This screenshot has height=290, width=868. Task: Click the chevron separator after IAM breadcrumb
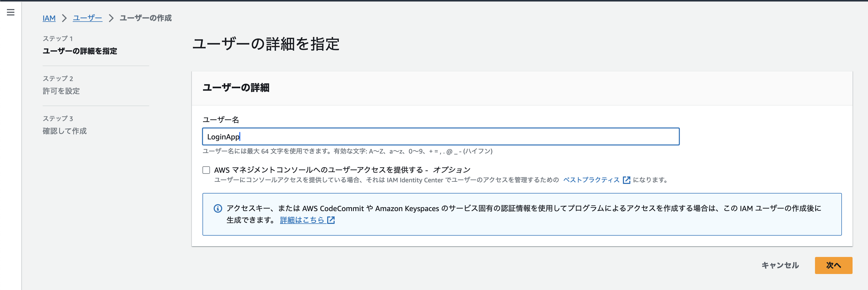(x=64, y=18)
